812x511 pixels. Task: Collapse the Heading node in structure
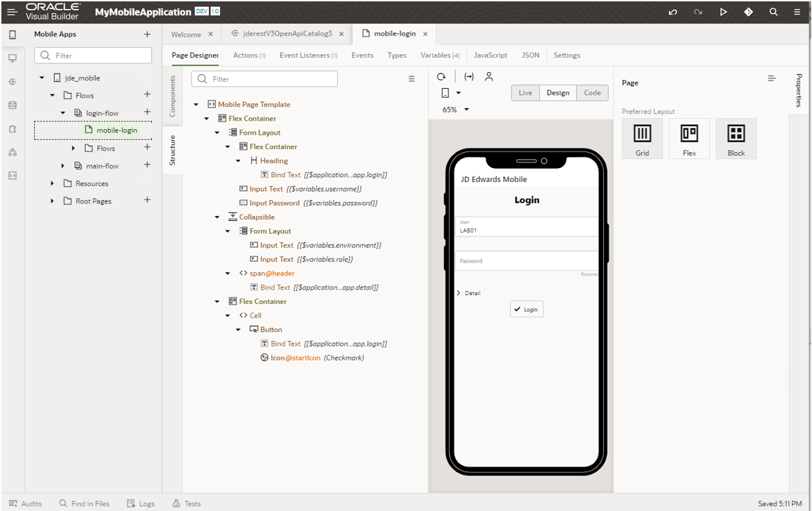coord(238,160)
